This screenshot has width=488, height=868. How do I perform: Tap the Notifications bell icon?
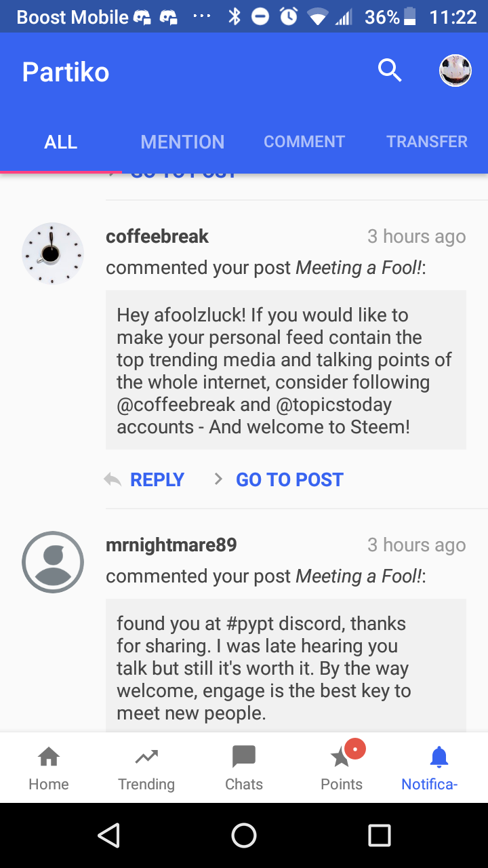[439, 757]
